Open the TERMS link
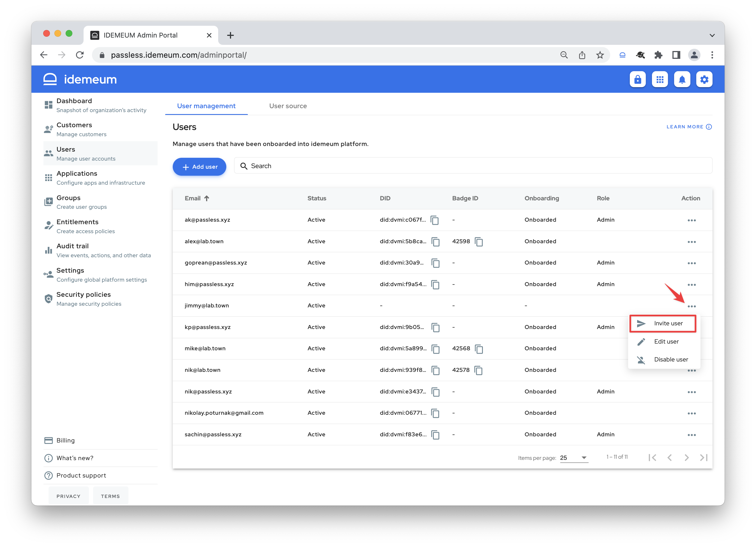Viewport: 756px width, 547px height. click(x=110, y=496)
